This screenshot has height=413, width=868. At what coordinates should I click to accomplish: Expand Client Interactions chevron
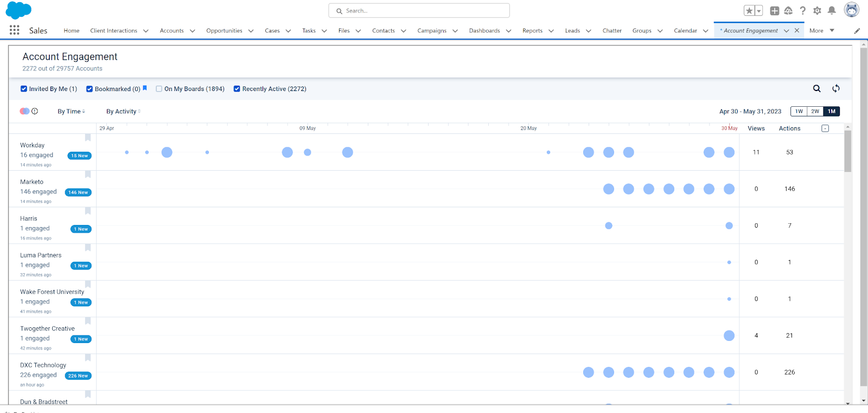coord(146,31)
